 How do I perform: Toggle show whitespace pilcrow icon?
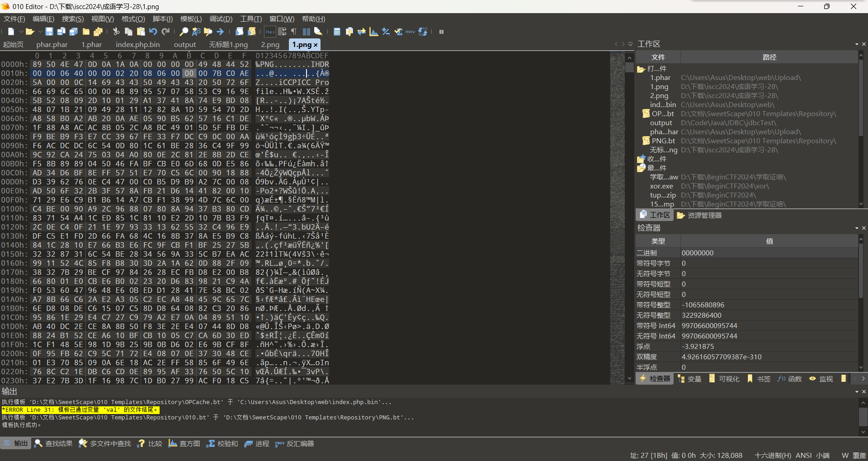coord(294,32)
